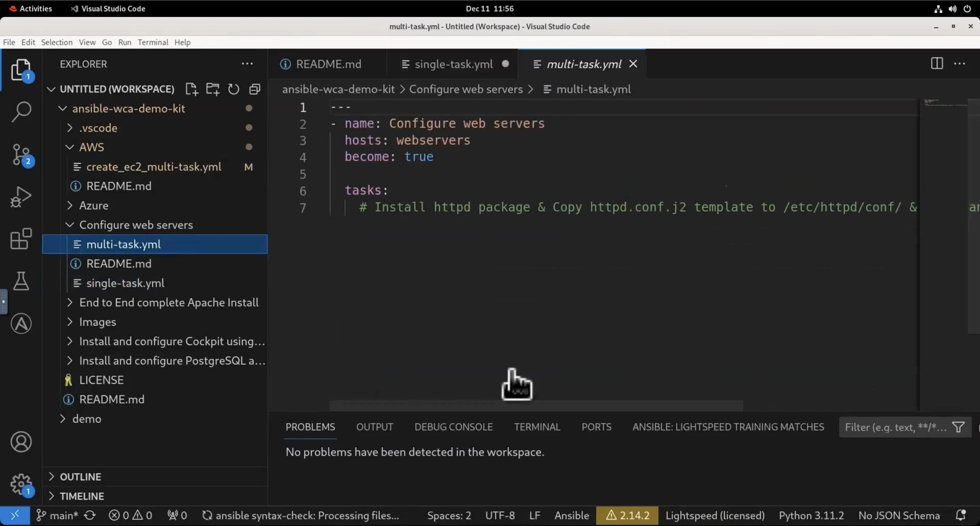Switch to the README.md editor tab
The width and height of the screenshot is (980, 526).
click(x=327, y=64)
